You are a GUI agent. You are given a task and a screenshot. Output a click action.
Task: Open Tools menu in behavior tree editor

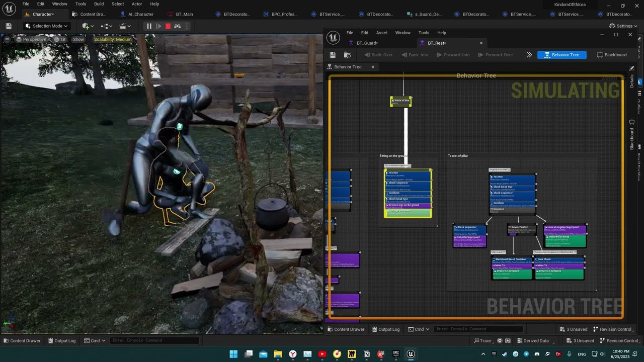[x=424, y=33]
